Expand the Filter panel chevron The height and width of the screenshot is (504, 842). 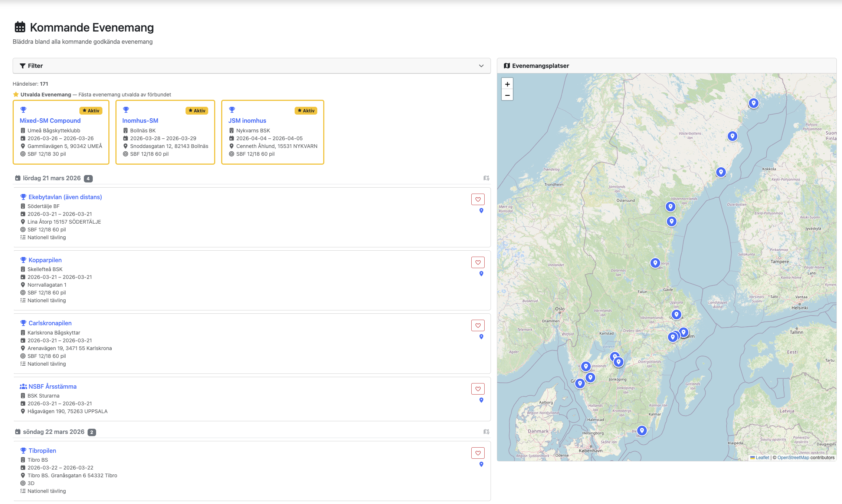[481, 66]
